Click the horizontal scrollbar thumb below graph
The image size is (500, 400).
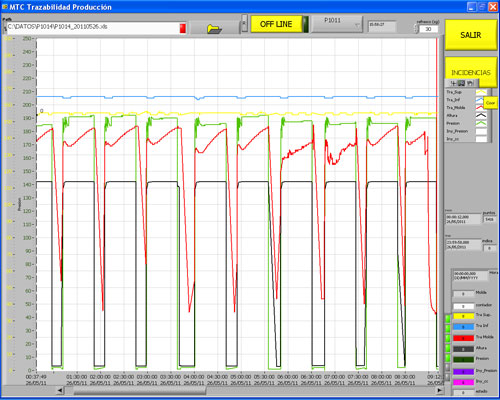point(140,390)
